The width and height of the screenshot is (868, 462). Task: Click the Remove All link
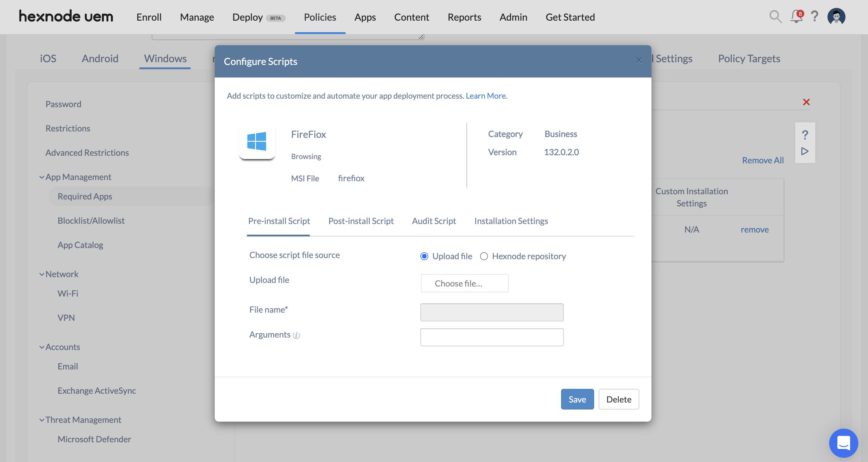point(762,160)
